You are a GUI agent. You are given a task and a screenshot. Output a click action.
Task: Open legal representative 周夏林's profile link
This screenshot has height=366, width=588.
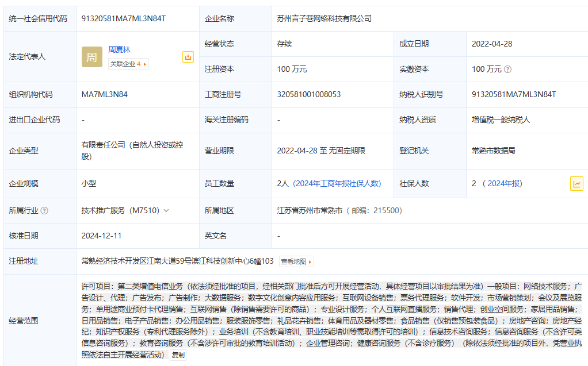119,50
